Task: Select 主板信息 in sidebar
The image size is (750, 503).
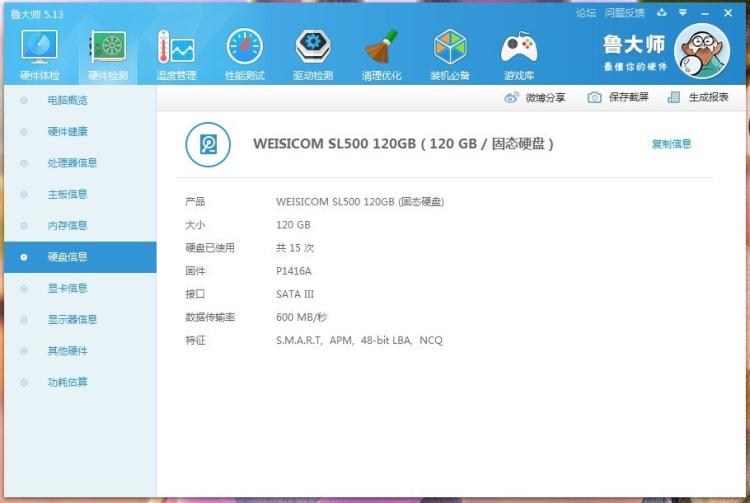Action: 80,194
